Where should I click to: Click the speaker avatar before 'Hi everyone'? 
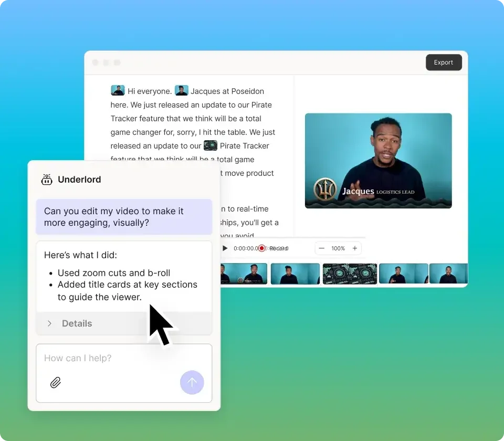(118, 91)
